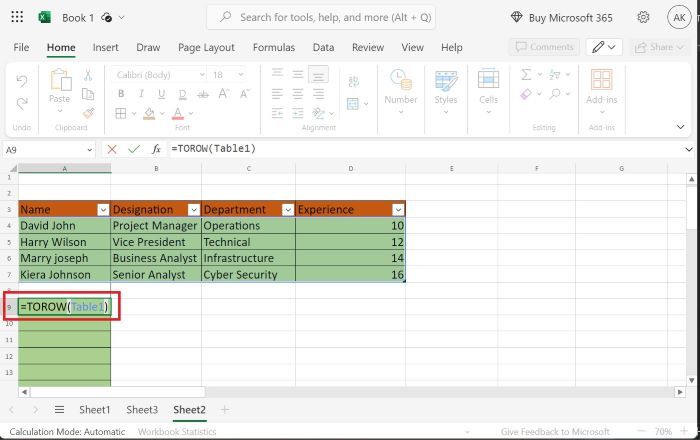Image resolution: width=700 pixels, height=440 pixels.
Task: Toggle Bottom Align in Alignment group
Action: (x=318, y=75)
